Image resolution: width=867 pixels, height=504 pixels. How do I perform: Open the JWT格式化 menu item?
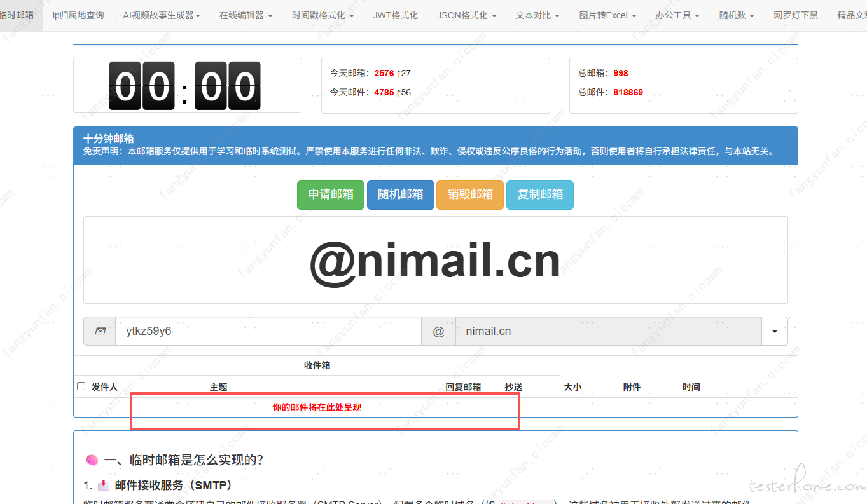(x=396, y=15)
